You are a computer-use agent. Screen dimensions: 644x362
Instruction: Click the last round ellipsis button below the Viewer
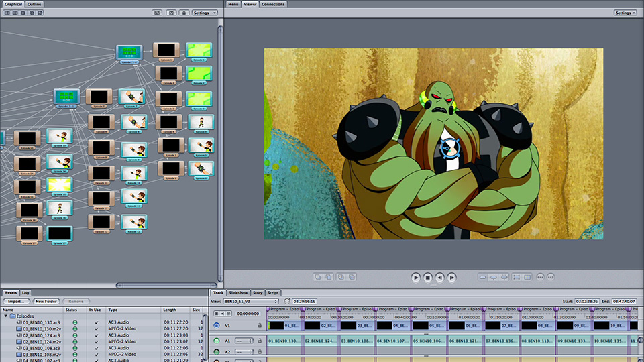pos(551,277)
